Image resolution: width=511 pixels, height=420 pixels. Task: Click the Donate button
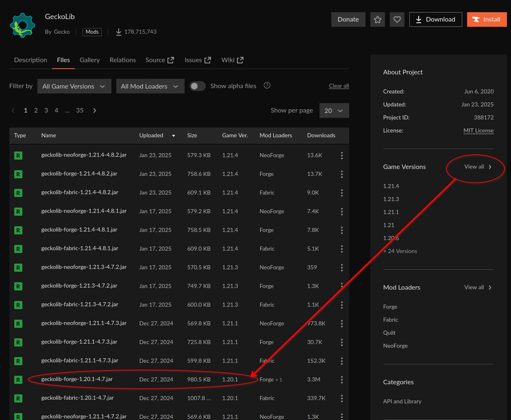[x=348, y=19]
